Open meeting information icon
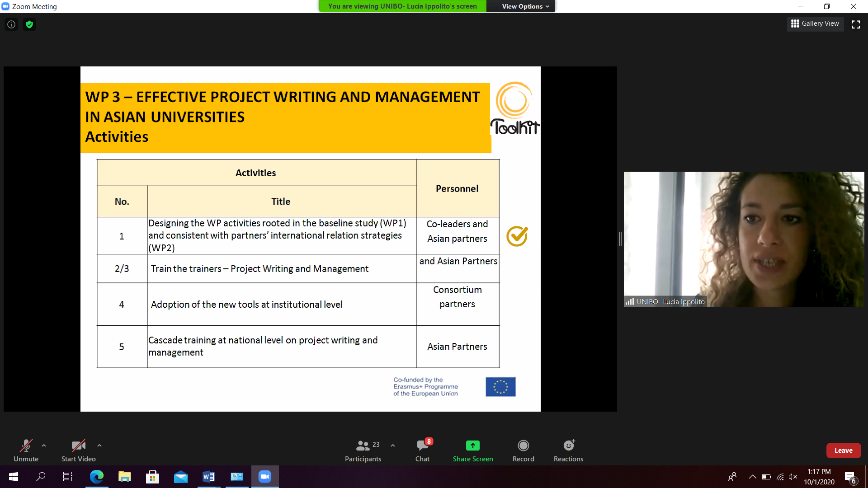Viewport: 868px width, 488px height. 11,24
